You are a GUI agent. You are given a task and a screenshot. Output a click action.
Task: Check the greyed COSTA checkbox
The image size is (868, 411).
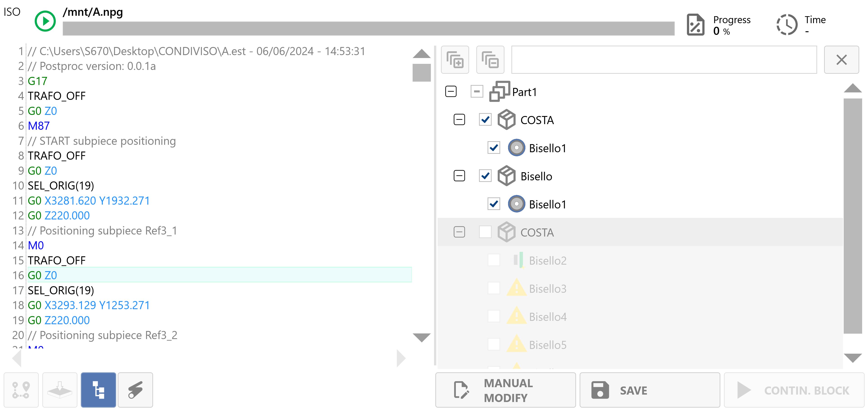(485, 232)
